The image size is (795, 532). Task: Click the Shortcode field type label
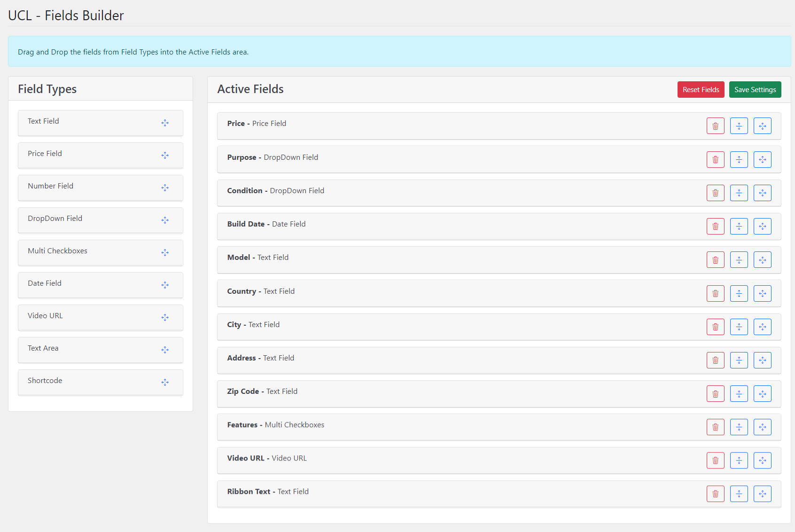pyautogui.click(x=45, y=380)
